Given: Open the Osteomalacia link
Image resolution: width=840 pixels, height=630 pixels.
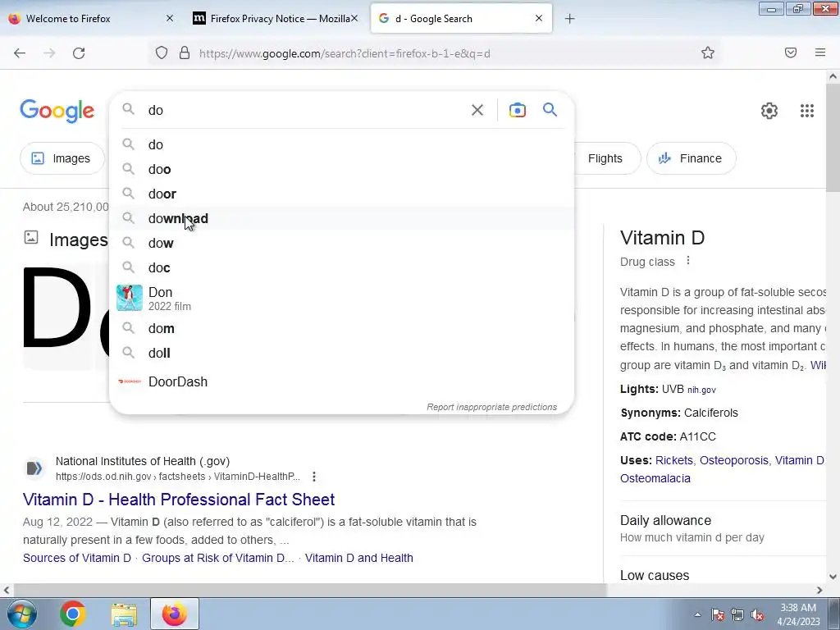Looking at the screenshot, I should [655, 478].
